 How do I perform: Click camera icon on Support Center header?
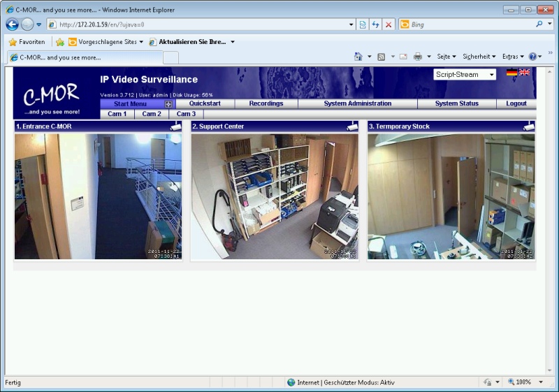click(x=352, y=126)
